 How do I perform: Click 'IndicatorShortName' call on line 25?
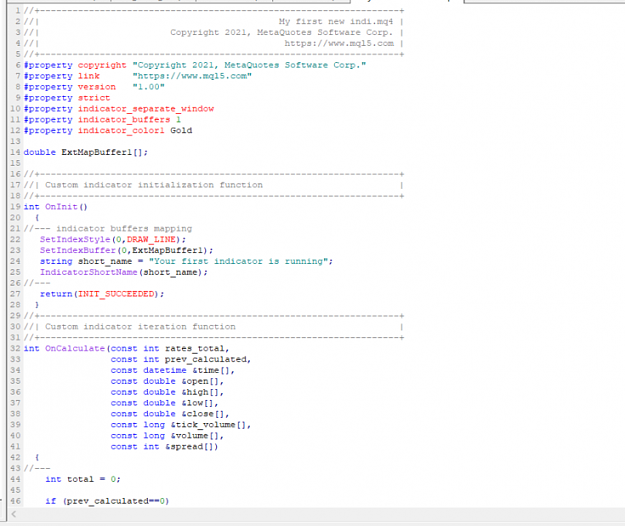[x=88, y=272]
